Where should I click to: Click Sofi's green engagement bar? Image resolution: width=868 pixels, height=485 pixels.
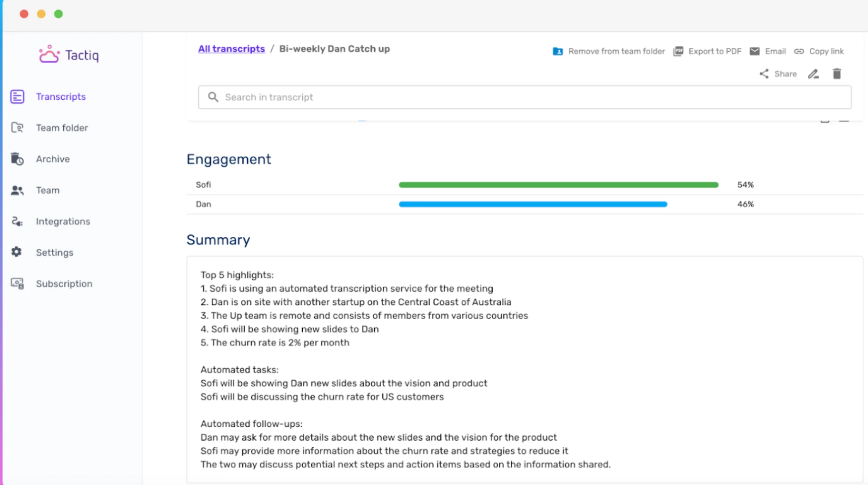click(558, 185)
